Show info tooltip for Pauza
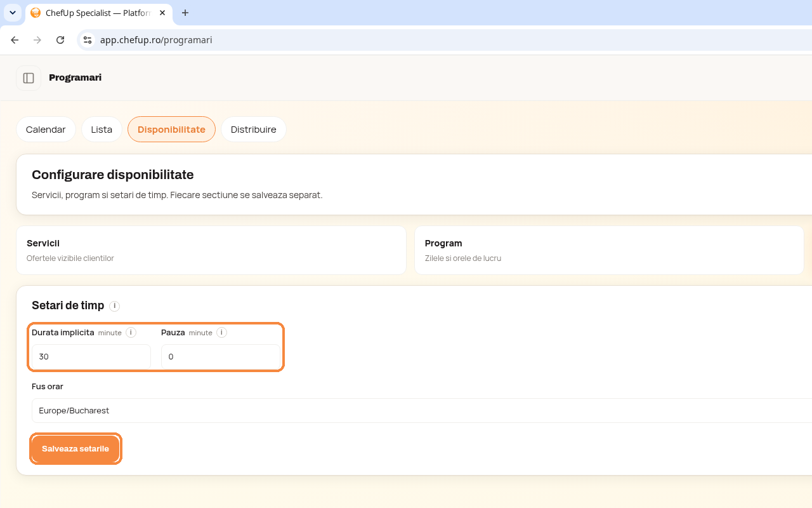This screenshot has height=508, width=812. [x=221, y=332]
